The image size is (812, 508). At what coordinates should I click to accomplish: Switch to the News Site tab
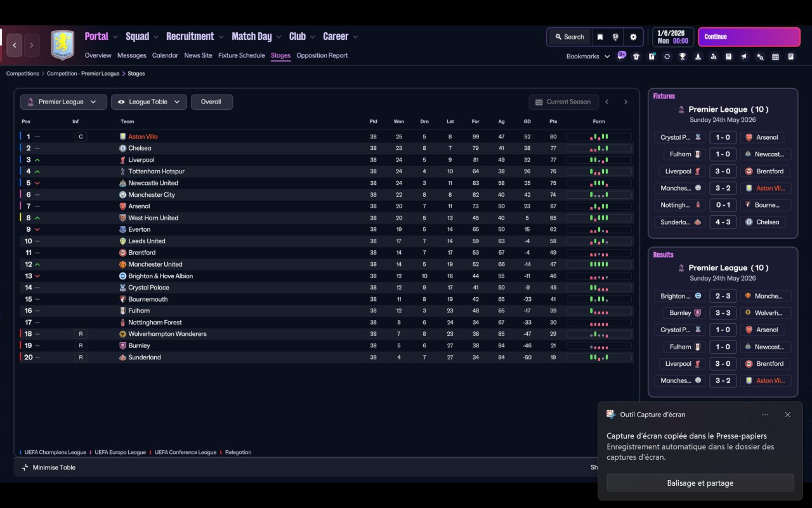tap(198, 55)
